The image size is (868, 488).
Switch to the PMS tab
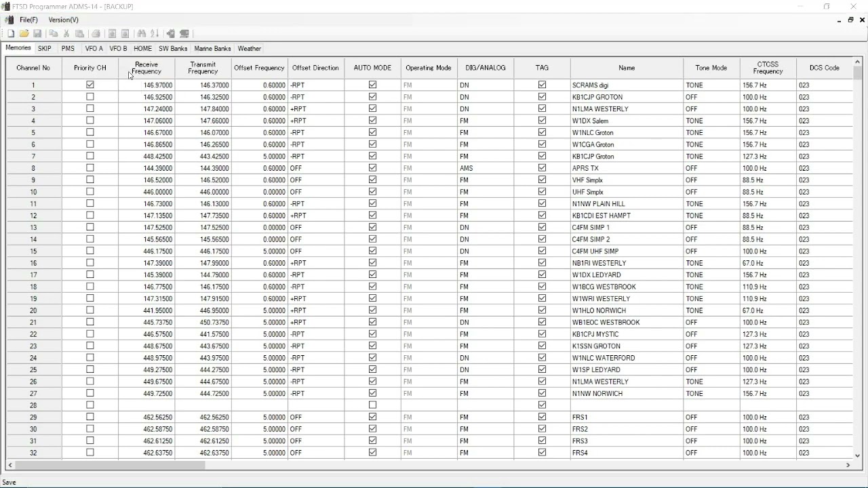pos(68,49)
